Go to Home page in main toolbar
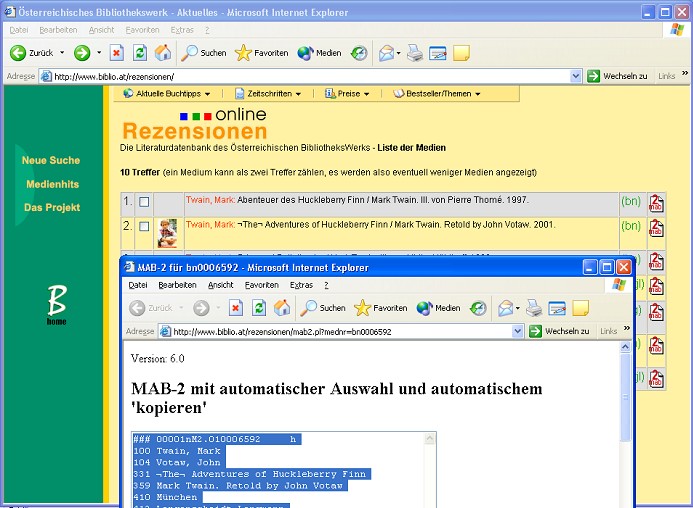The height and width of the screenshot is (508, 693). pos(163,53)
